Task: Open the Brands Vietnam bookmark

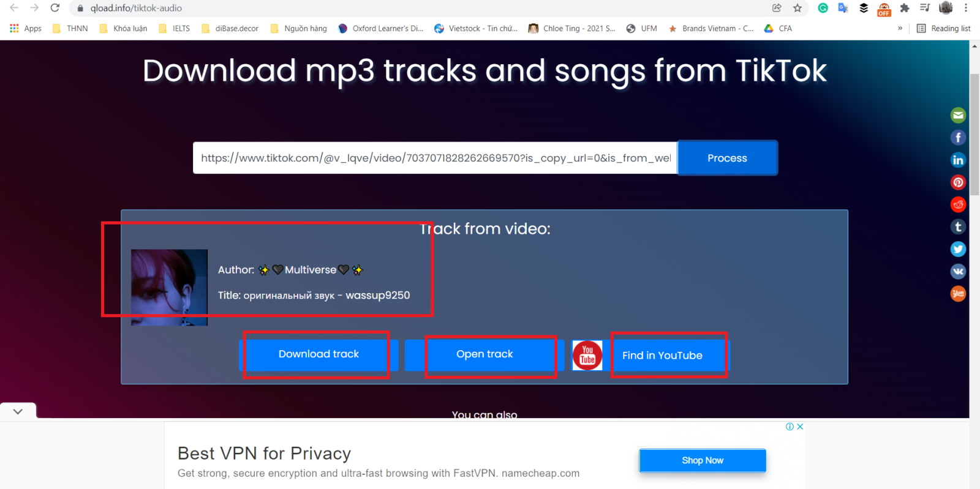Action: point(711,28)
